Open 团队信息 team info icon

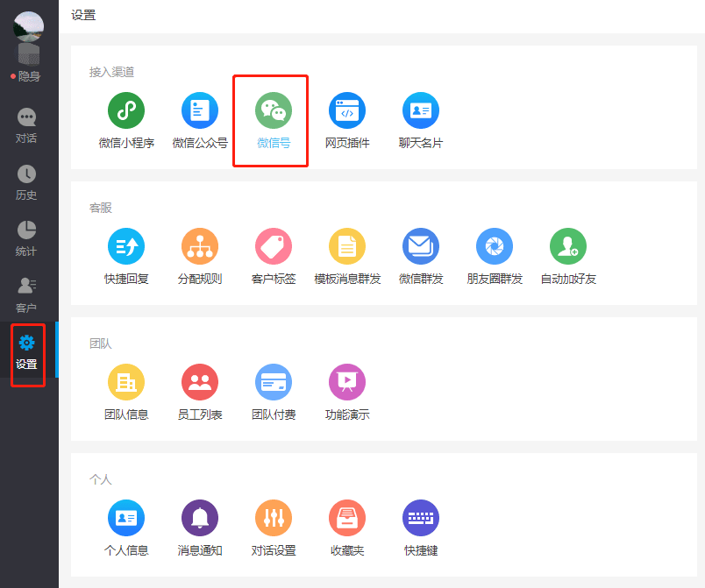coord(126,382)
